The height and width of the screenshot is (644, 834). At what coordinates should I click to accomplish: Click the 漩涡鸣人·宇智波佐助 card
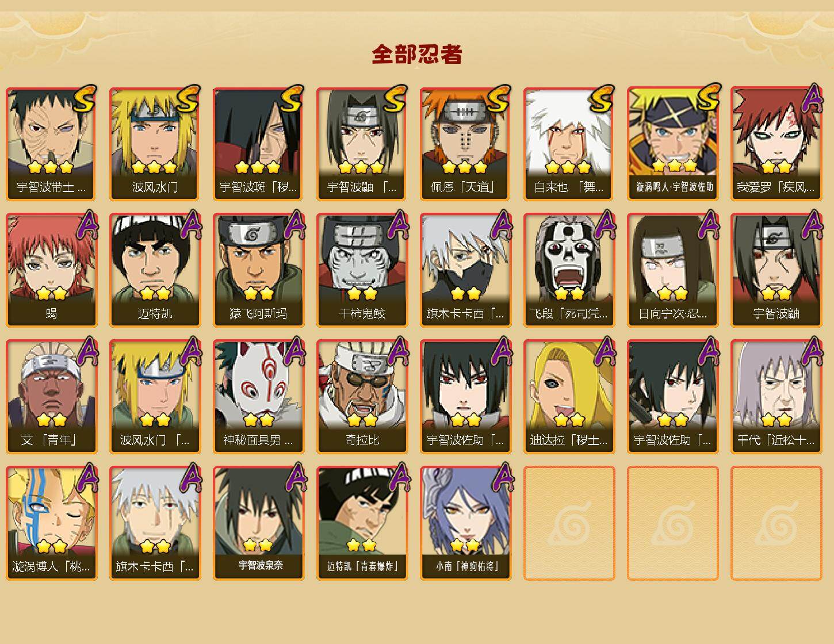coord(673,144)
